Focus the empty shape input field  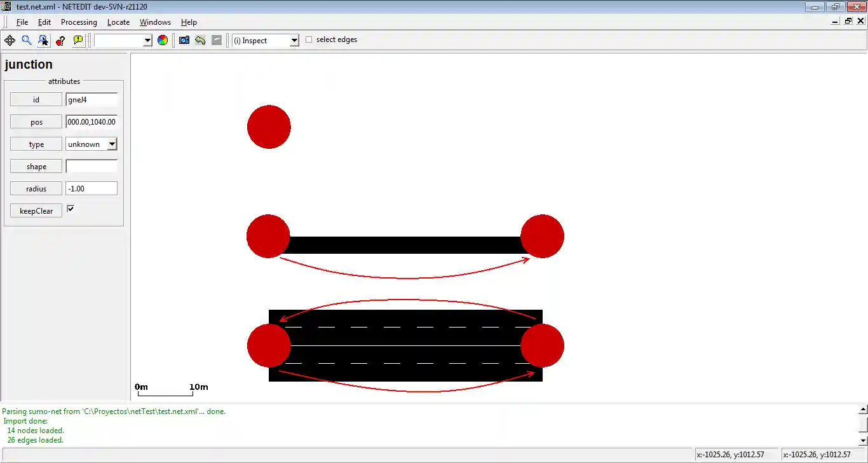[x=92, y=167]
